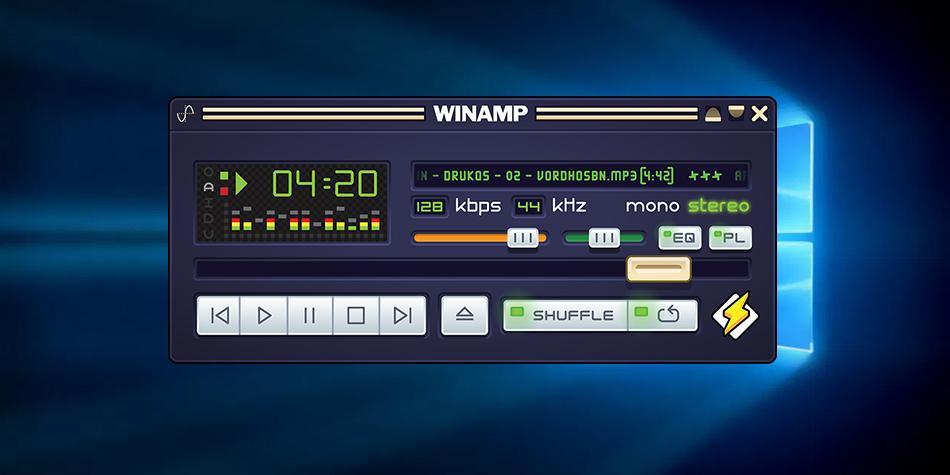Stop playback using the Stop button

point(356,316)
